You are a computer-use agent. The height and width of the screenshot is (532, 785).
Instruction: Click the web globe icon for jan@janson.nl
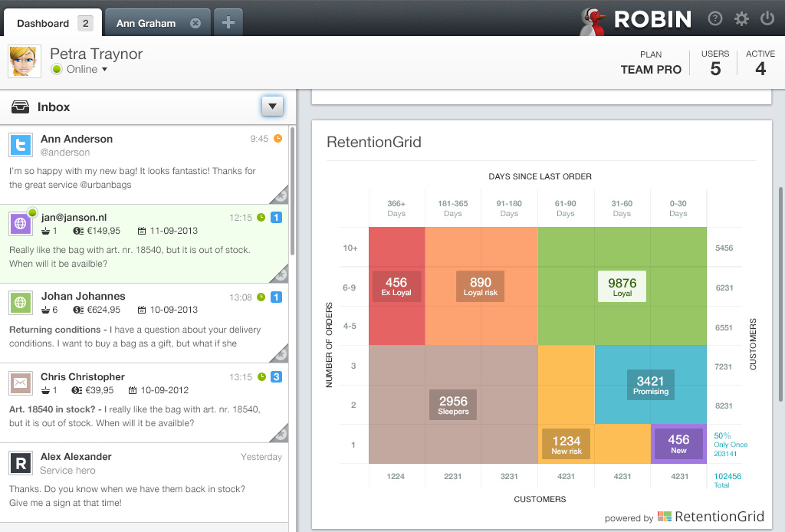tap(21, 223)
